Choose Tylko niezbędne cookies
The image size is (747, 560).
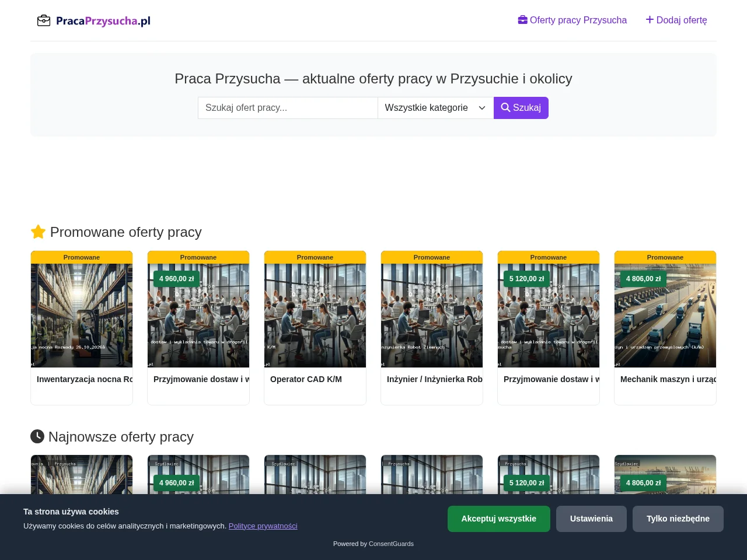(x=678, y=519)
